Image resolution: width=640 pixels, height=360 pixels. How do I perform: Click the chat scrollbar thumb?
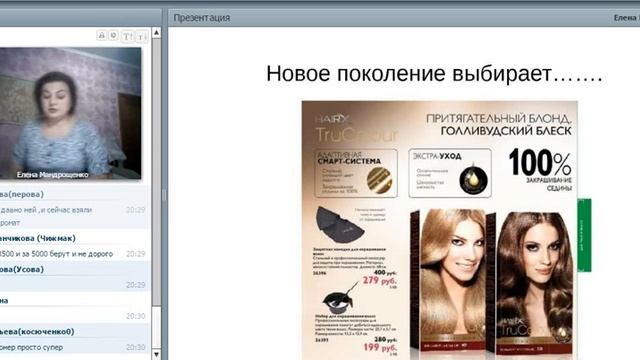coord(156,172)
